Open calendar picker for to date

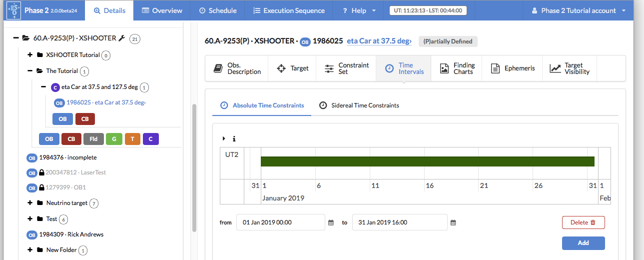(x=453, y=222)
